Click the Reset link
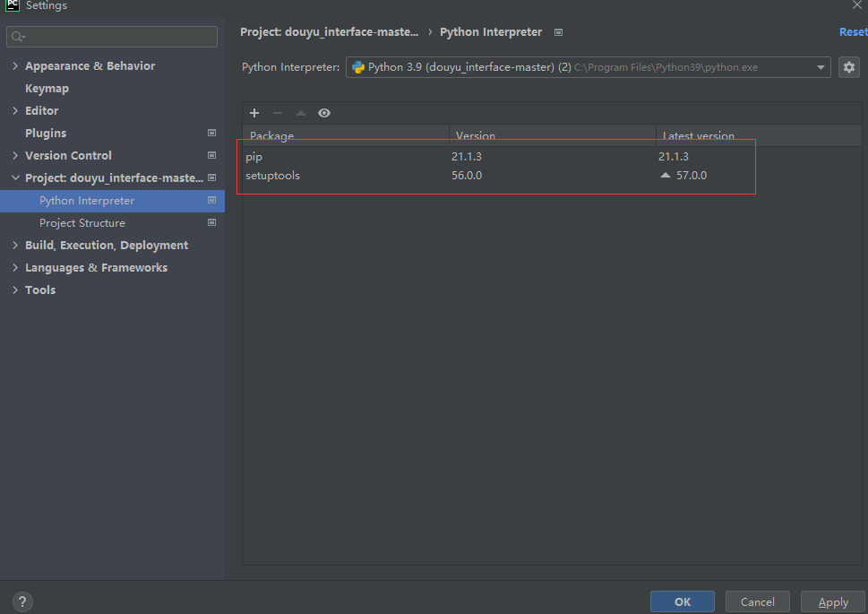Viewport: 868px width, 614px height. [x=853, y=32]
